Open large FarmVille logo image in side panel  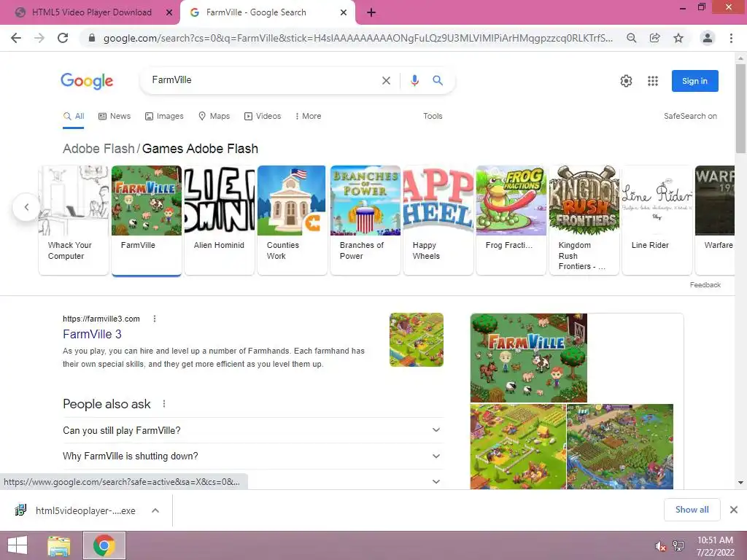tap(528, 357)
